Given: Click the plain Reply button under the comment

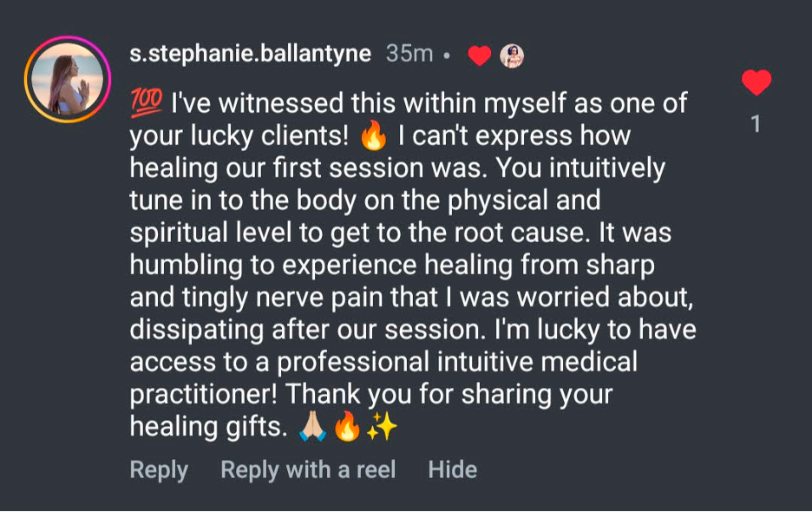Looking at the screenshot, I should click(x=159, y=469).
